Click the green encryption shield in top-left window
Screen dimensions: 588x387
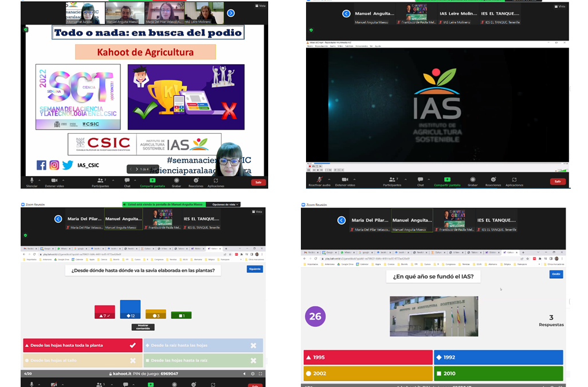click(x=25, y=29)
